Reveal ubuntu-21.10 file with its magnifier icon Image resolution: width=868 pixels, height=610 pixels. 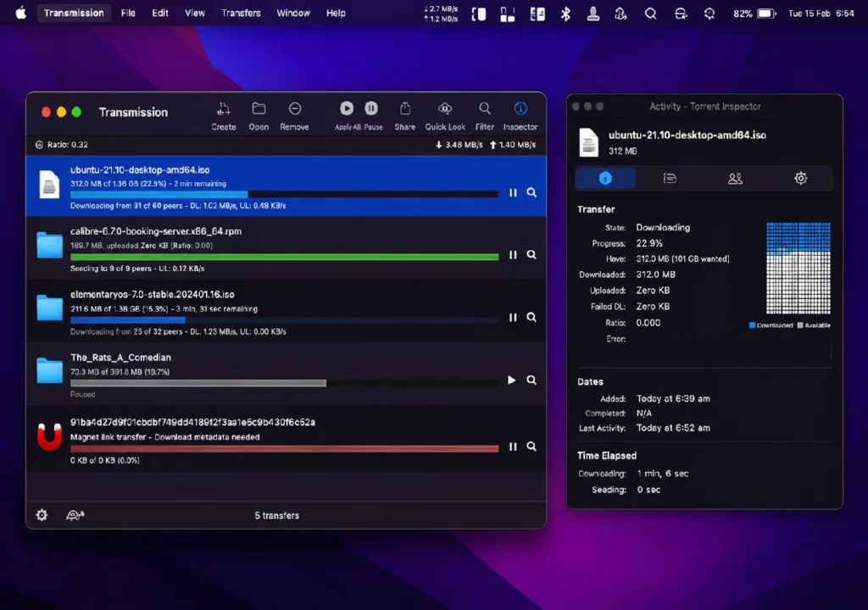531,192
